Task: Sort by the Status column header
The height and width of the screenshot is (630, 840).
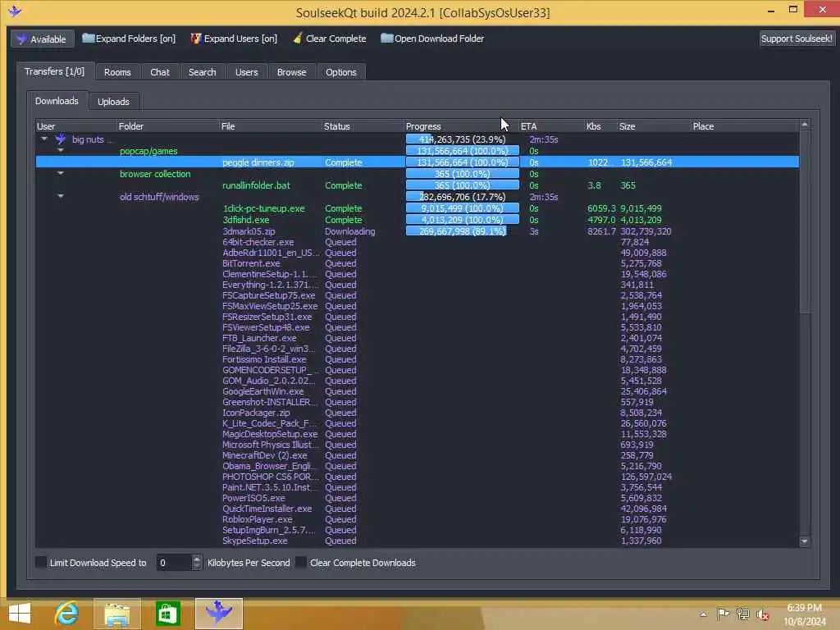Action: pyautogui.click(x=362, y=126)
